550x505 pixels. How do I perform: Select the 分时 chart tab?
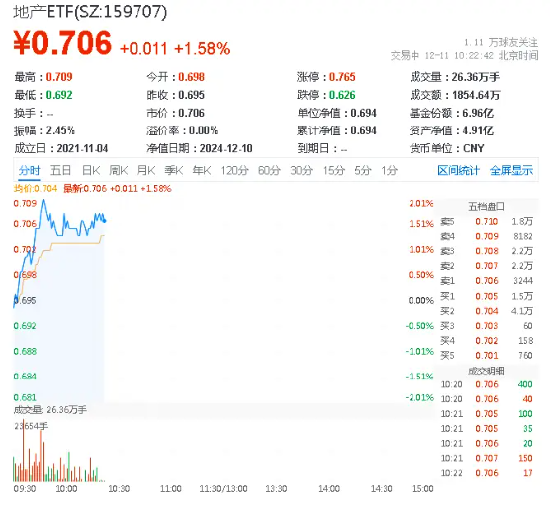tap(29, 171)
